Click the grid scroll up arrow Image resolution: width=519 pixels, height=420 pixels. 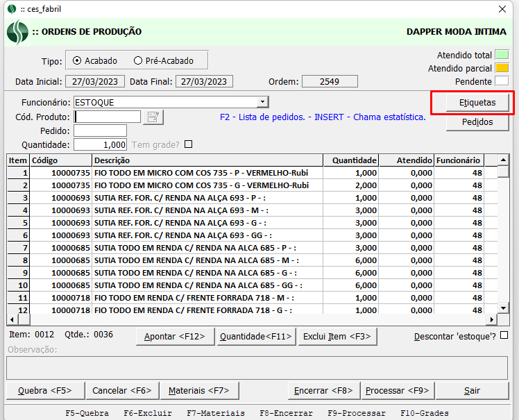click(503, 160)
